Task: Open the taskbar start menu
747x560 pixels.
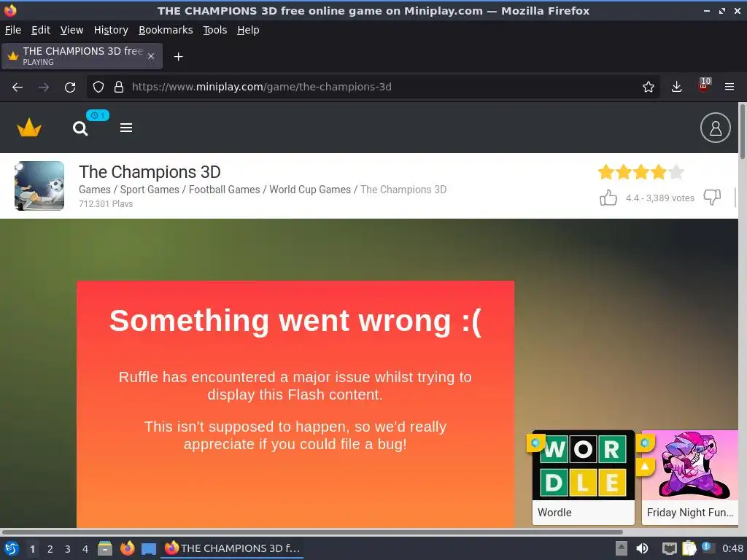Action: (12, 548)
